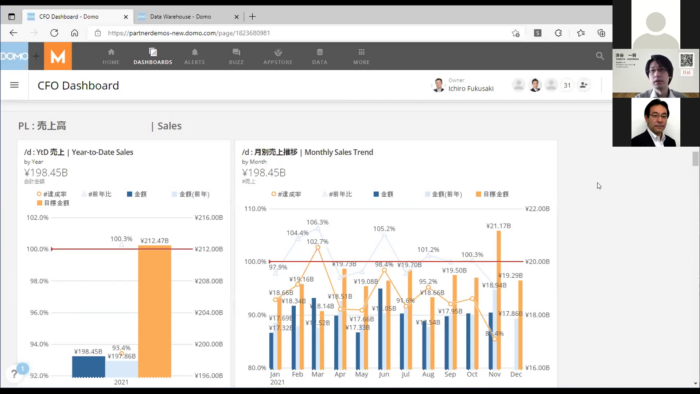
Task: Toggle orange 目標金額 legend in Year-to-Date card
Action: click(x=53, y=203)
